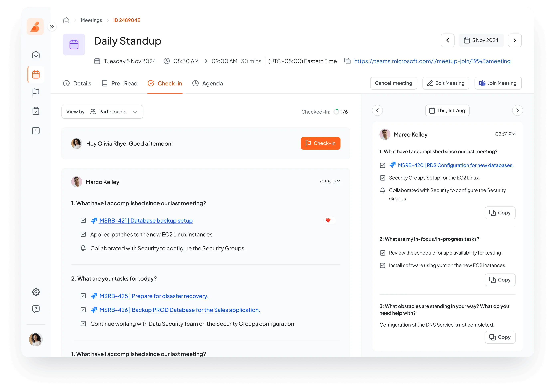The width and height of the screenshot is (555, 392).
Task: Open the Settings gear in the sidebar
Action: pos(36,292)
